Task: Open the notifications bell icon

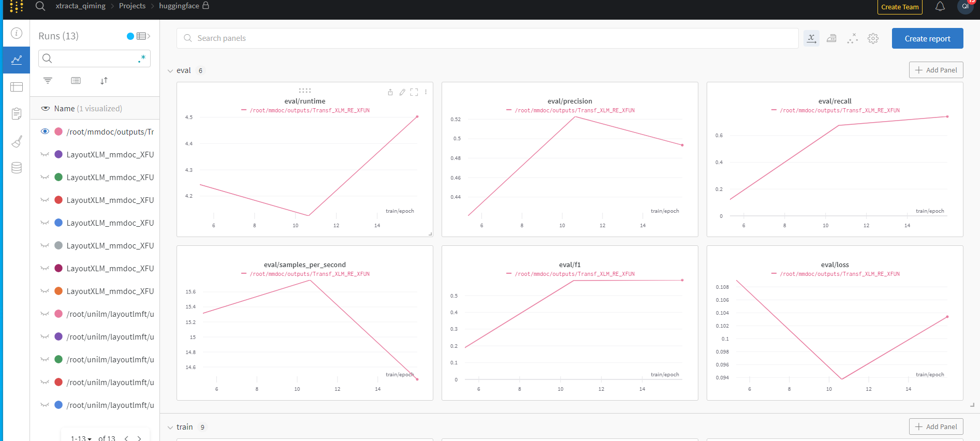Action: [940, 6]
